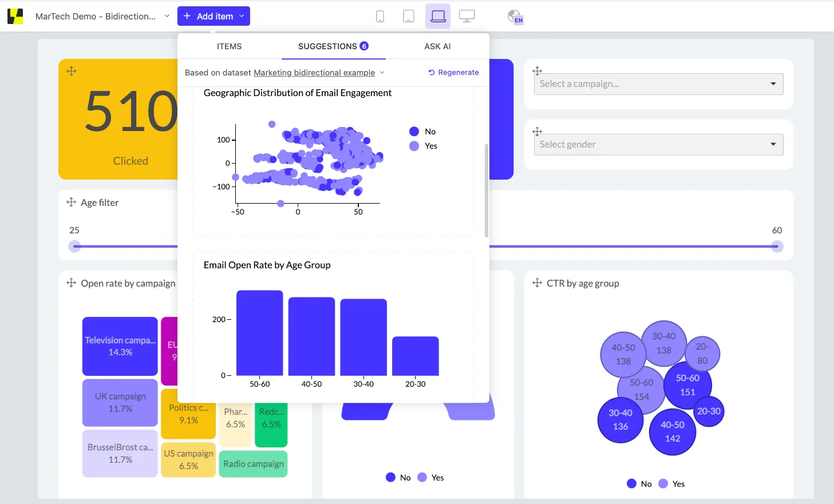Click the suggestions panel vertical scrollbar
Viewport: 834px width, 504px height.
click(487, 191)
